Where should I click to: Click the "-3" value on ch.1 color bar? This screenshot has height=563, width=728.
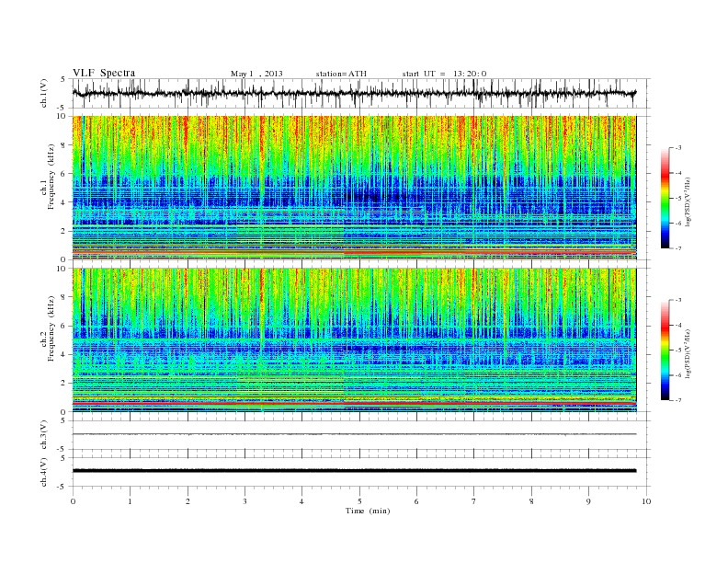[x=678, y=148]
